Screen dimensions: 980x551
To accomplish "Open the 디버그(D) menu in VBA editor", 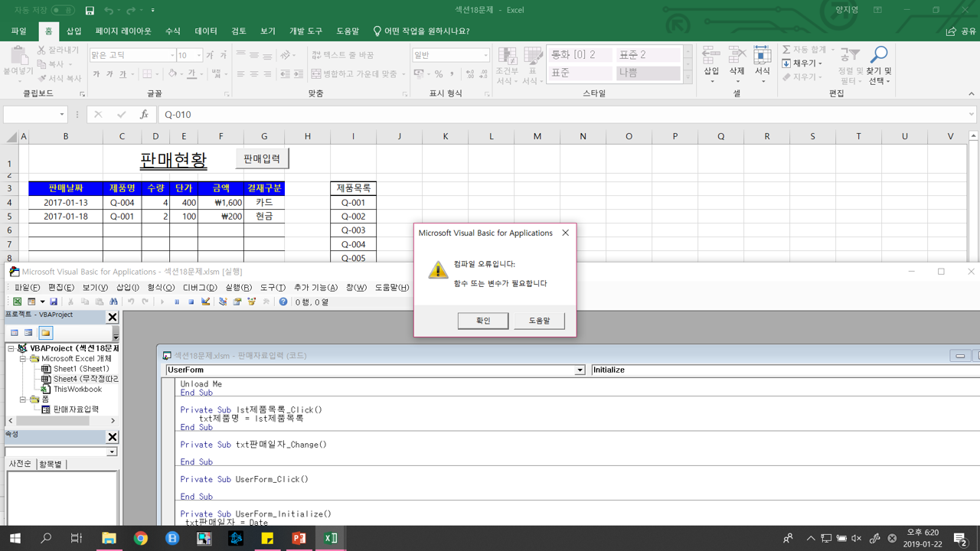I will (200, 288).
